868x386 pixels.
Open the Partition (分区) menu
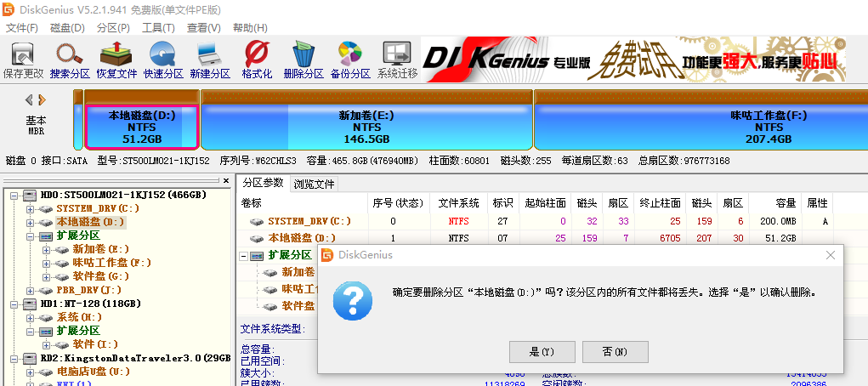tap(113, 28)
